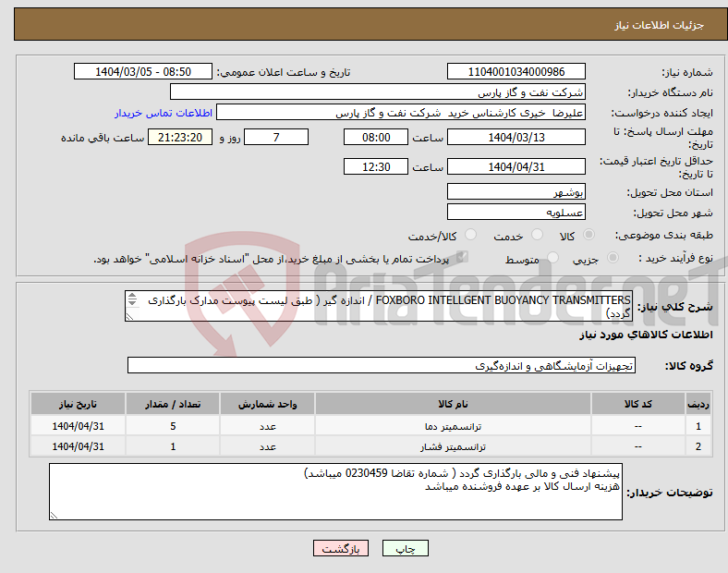The image size is (728, 573).
Task: Click the resize grip of description box
Action: coord(129,317)
